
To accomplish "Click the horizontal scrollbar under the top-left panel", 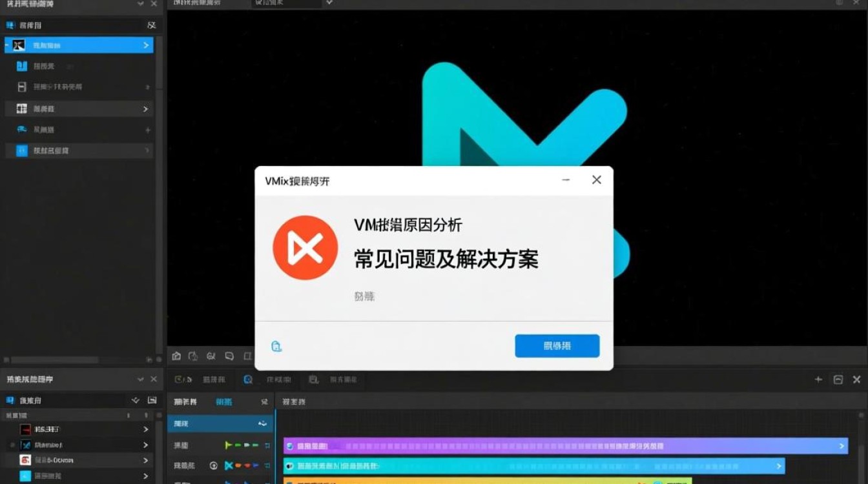I will 55,359.
